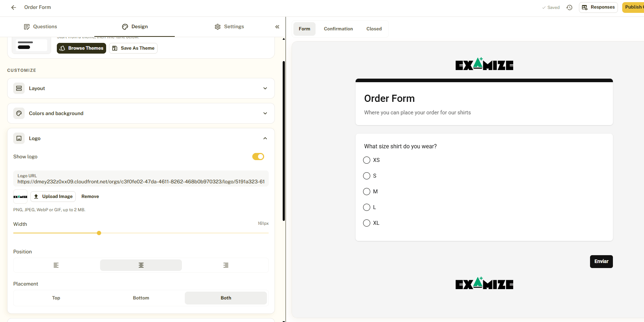644x322 pixels.
Task: Toggle the Show logo switch
Action: (258, 157)
